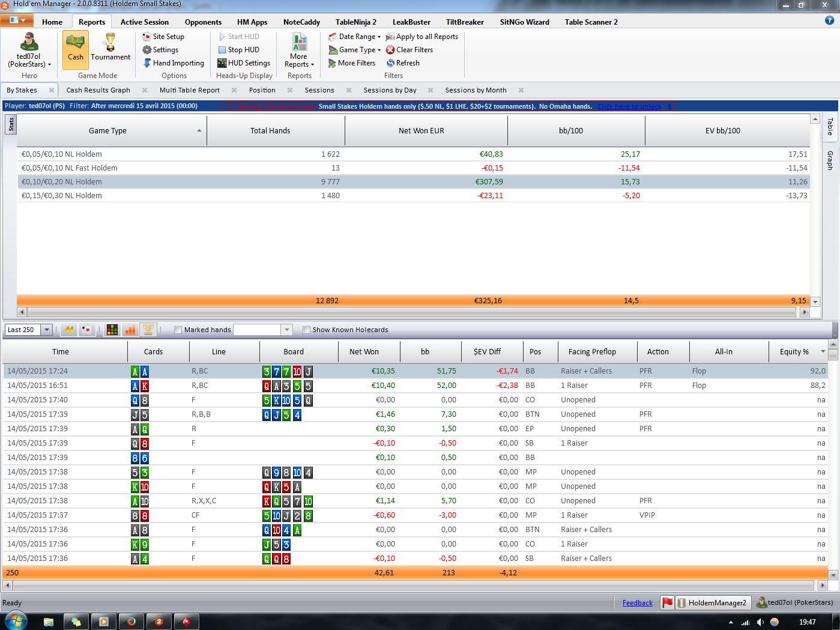The image size is (840, 630).
Task: Open the HM Apps tab
Action: [252, 22]
